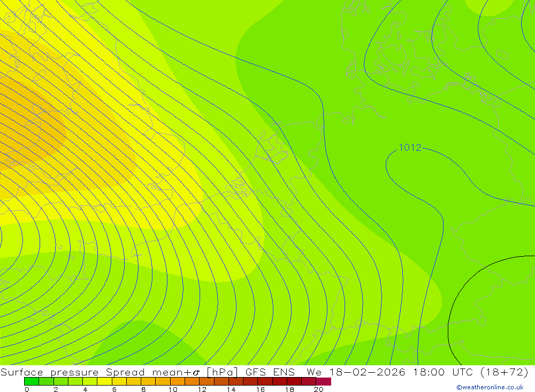Click the legend scale number 12
The height and width of the screenshot is (392, 535).
pos(202,389)
